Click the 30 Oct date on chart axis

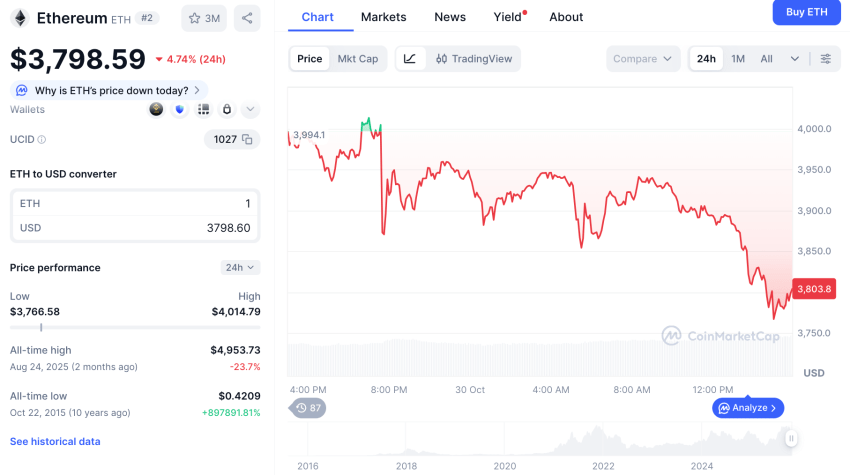[x=470, y=390]
